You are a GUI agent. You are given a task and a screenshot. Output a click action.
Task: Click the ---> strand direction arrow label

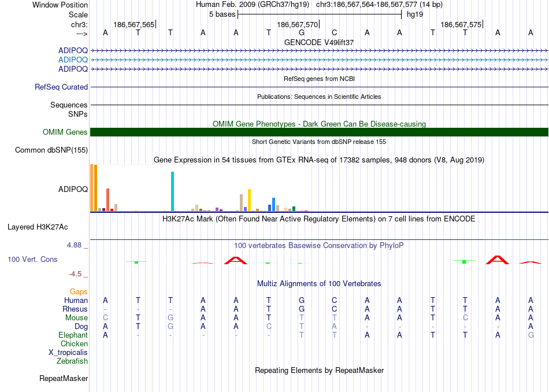[x=81, y=34]
